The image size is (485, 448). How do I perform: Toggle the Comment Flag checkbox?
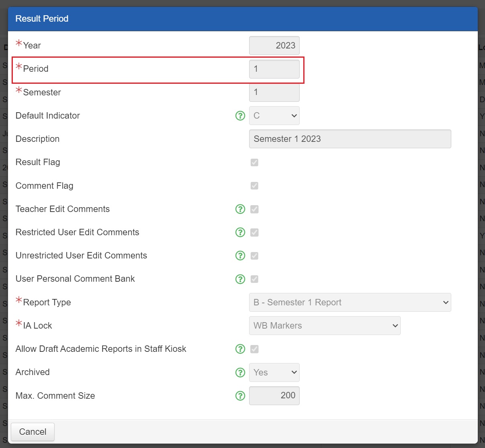(254, 186)
